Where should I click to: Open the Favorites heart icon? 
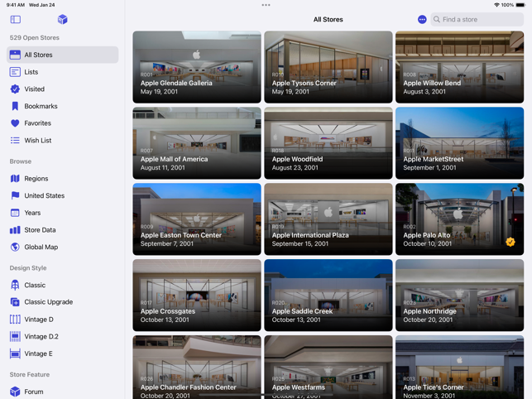click(15, 123)
